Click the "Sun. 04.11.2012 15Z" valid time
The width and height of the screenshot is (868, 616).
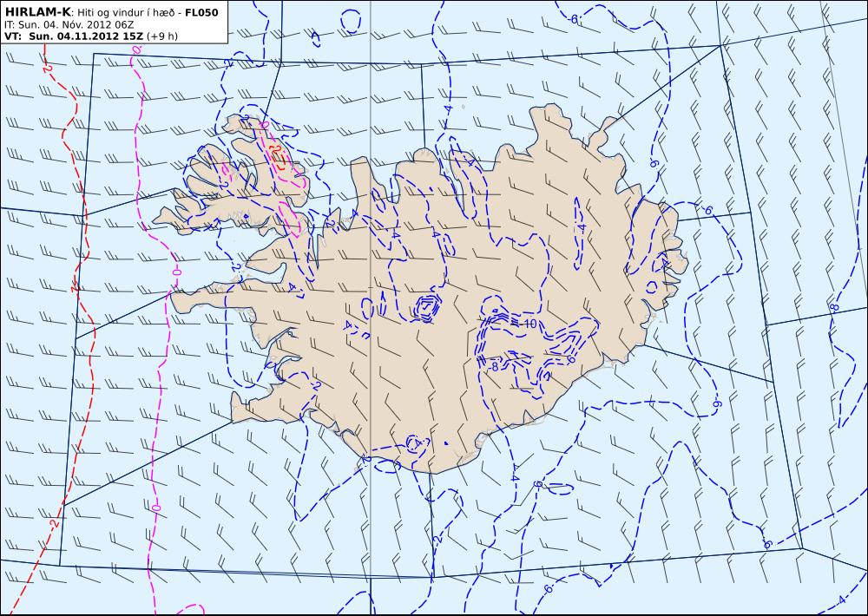tap(86, 36)
